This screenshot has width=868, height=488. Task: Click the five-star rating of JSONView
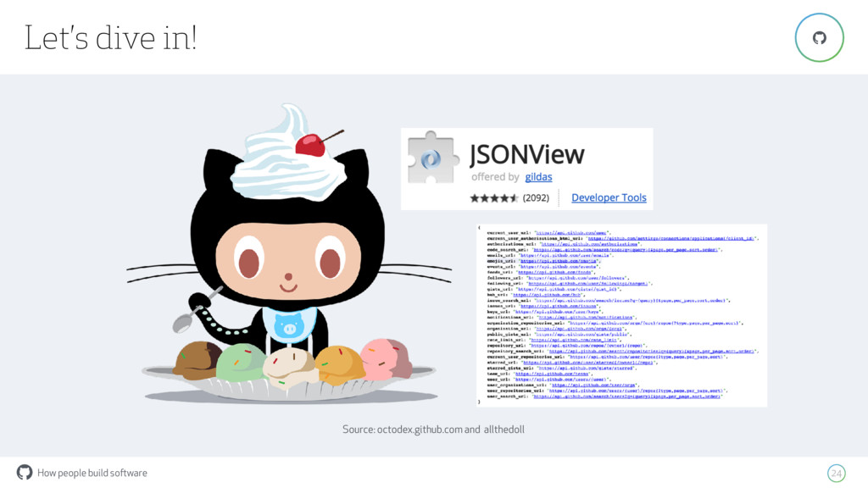494,198
